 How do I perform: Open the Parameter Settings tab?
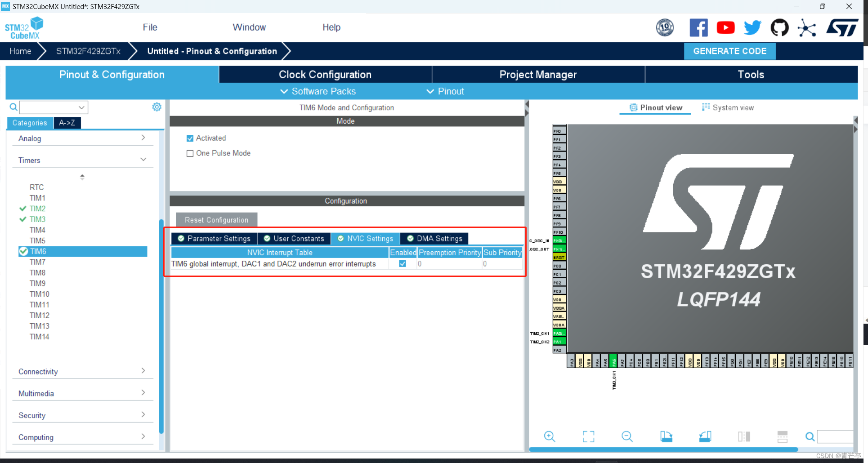click(214, 239)
